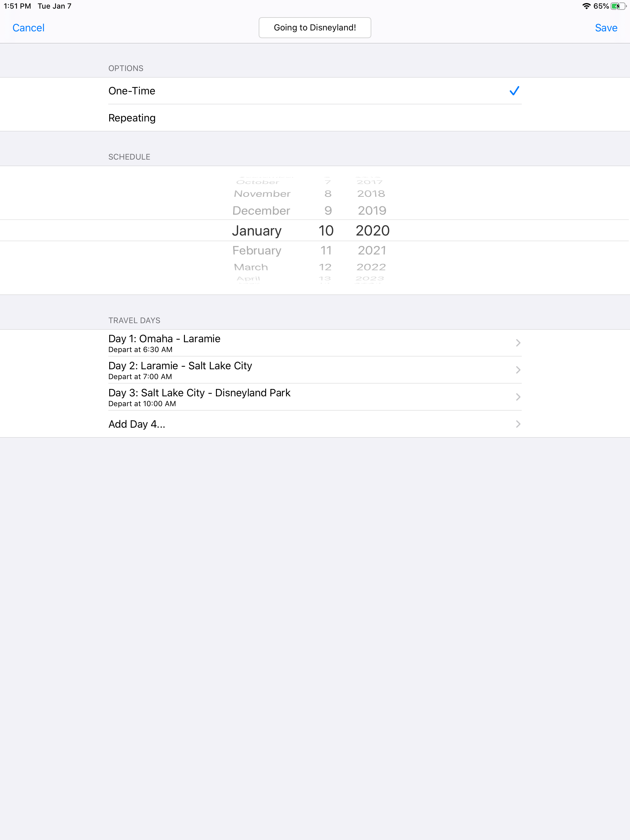The height and width of the screenshot is (840, 630).
Task: Tap the WiFi status icon
Action: pyautogui.click(x=586, y=6)
